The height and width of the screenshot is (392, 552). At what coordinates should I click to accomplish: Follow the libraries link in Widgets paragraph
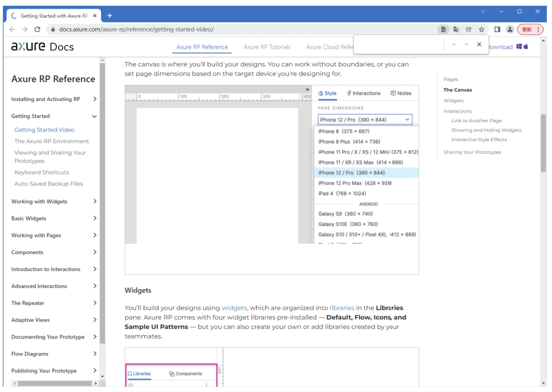click(x=342, y=308)
